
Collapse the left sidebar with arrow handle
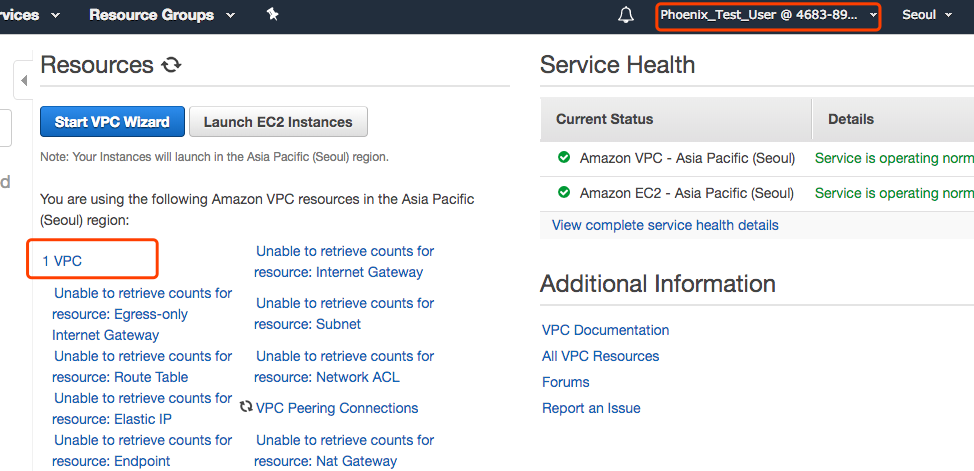24,80
